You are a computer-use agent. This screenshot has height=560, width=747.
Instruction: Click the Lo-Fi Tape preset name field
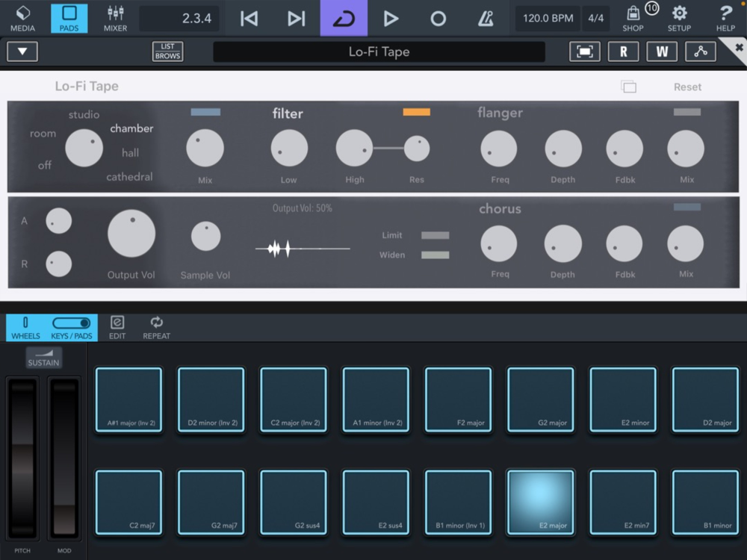click(x=379, y=52)
